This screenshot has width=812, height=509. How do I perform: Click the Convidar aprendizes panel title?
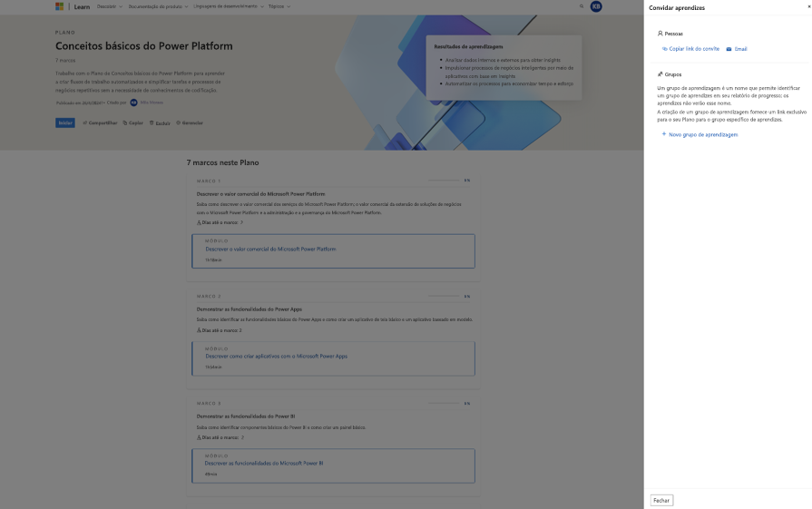(x=677, y=8)
